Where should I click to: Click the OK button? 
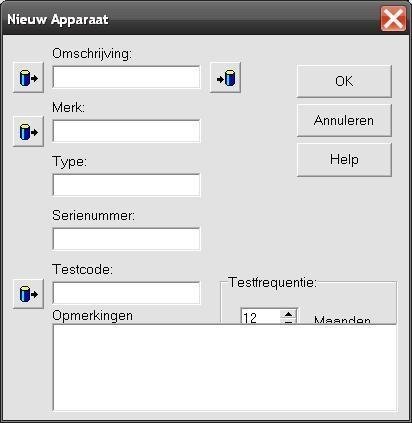pos(344,81)
